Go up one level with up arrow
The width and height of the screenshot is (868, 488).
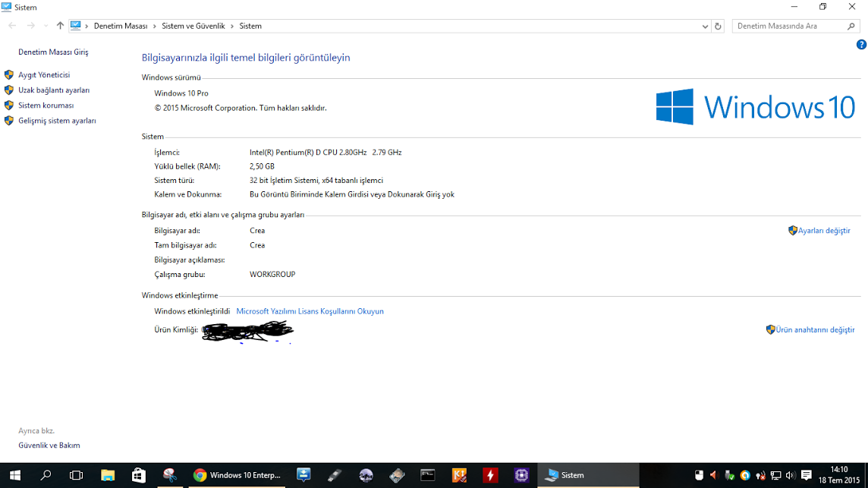coord(61,26)
